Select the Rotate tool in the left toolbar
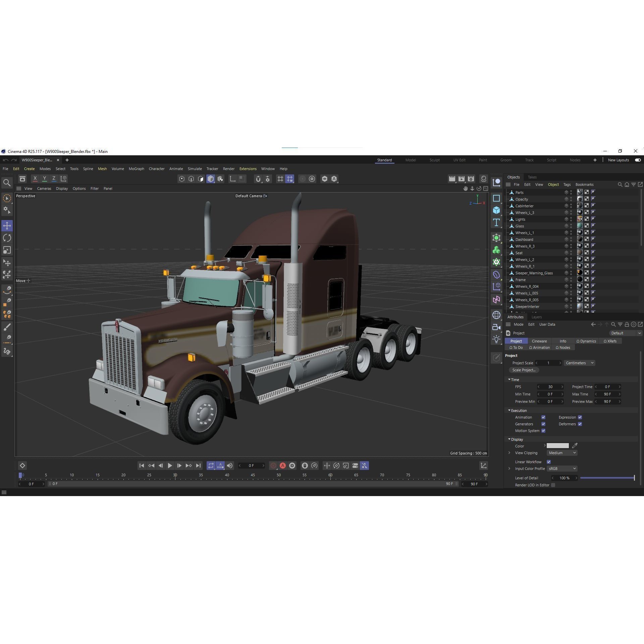Viewport: 644px width, 644px height. click(x=7, y=237)
